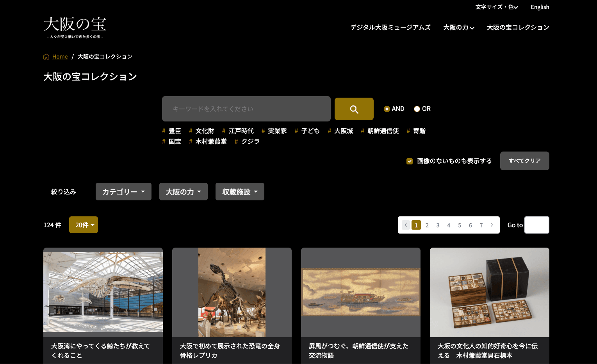
Task: Expand 大阪の力 navigation menu in header
Action: (458, 27)
